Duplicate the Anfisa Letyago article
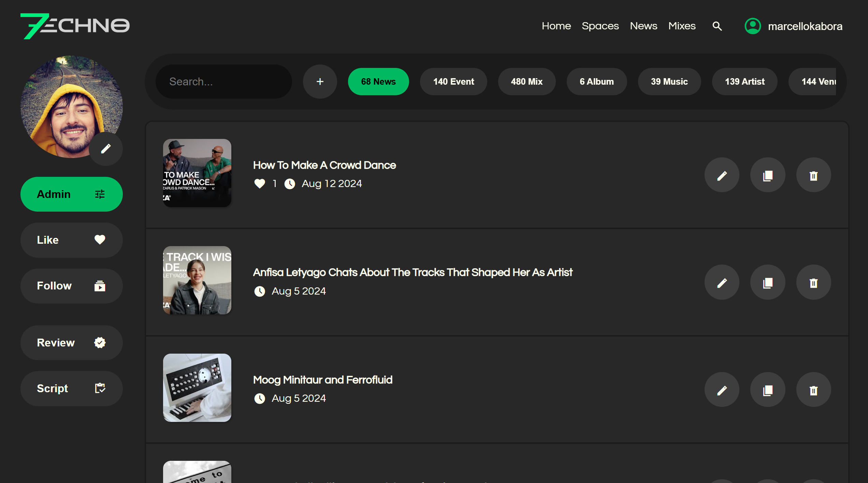This screenshot has height=483, width=868. pyautogui.click(x=768, y=283)
